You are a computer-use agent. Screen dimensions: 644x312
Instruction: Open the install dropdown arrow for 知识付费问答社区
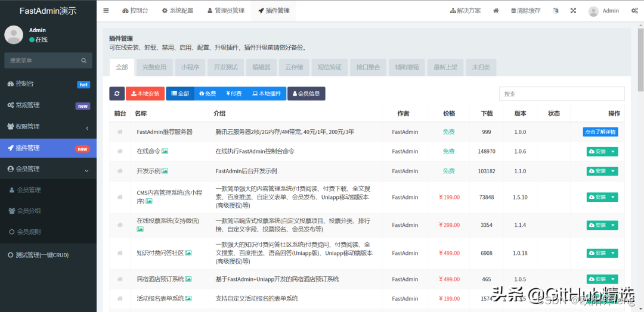(613, 254)
